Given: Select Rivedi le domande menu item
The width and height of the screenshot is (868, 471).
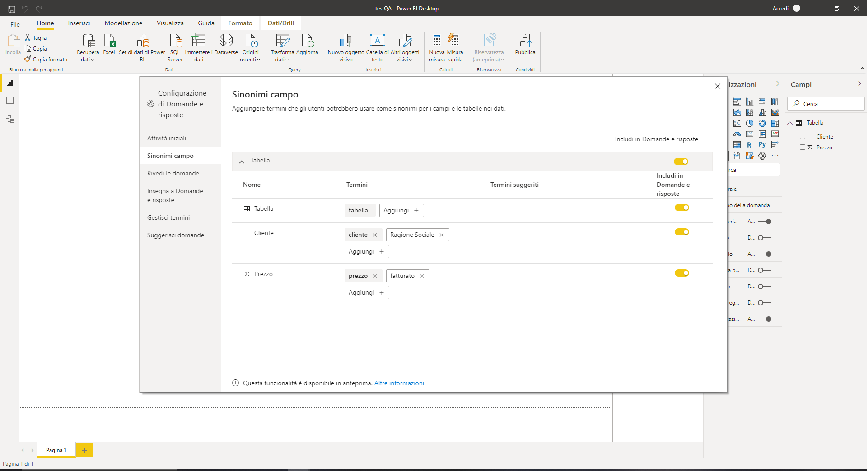Looking at the screenshot, I should click(173, 174).
